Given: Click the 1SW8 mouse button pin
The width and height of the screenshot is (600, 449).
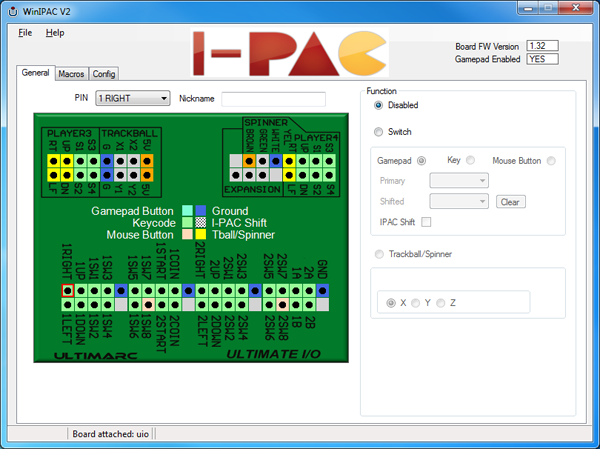Looking at the screenshot, I should coord(148,305).
